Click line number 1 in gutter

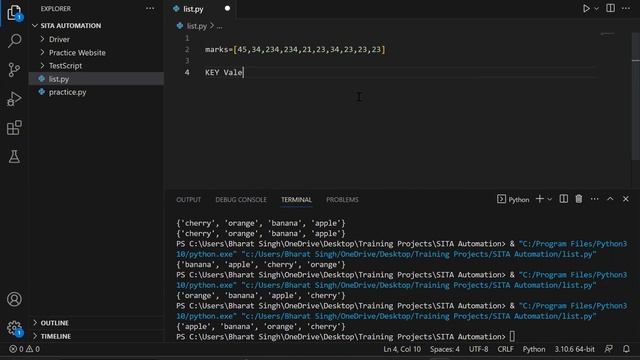click(187, 38)
